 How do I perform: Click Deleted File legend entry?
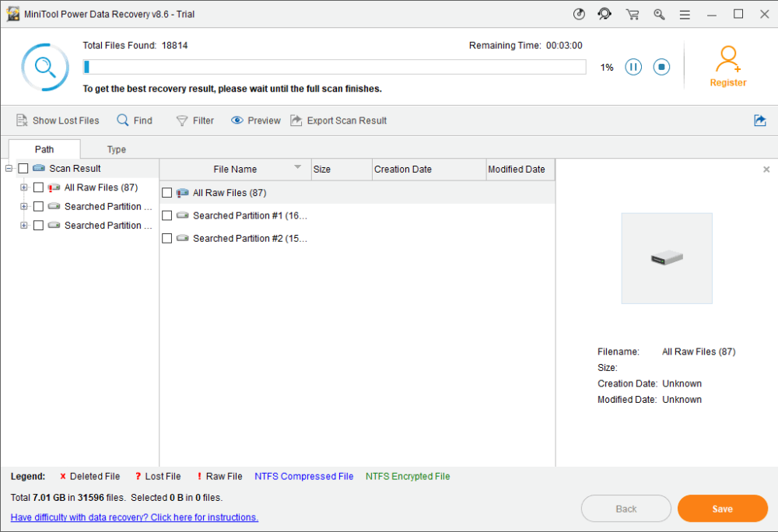point(89,477)
